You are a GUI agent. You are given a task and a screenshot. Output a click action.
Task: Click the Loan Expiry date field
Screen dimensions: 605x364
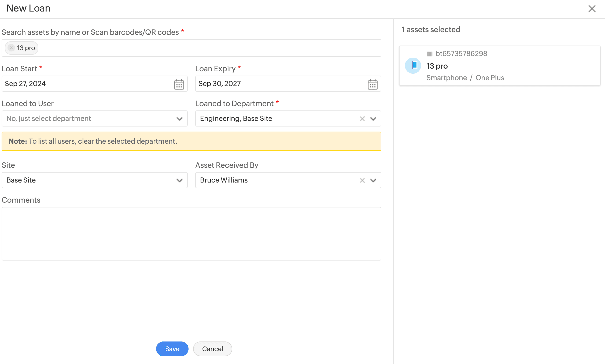tap(279, 84)
